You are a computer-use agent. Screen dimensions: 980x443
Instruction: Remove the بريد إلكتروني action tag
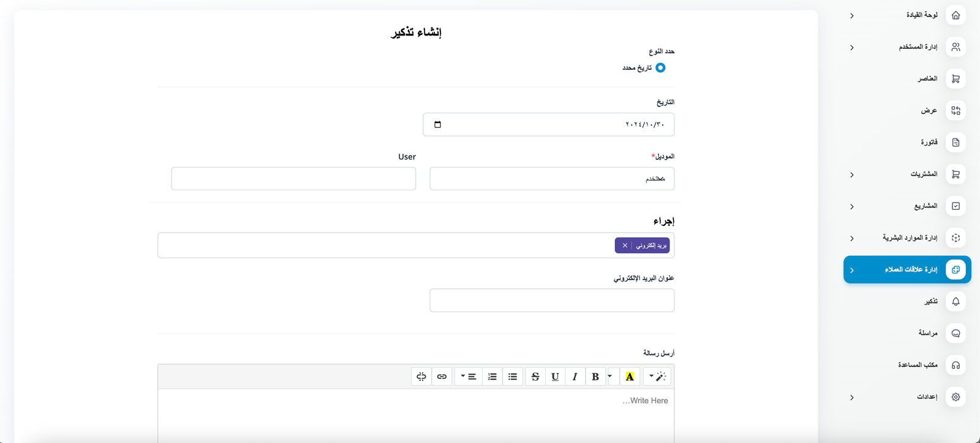625,245
